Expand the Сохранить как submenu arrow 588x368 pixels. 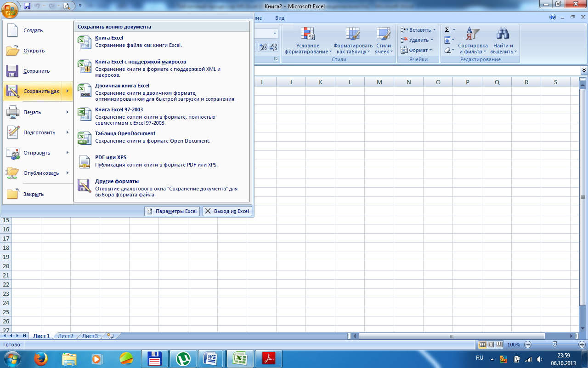(x=67, y=91)
